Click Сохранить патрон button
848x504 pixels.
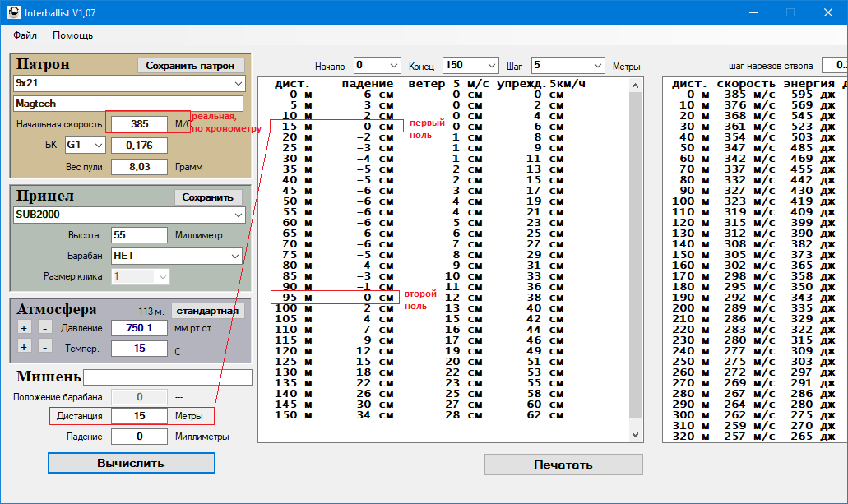[191, 66]
